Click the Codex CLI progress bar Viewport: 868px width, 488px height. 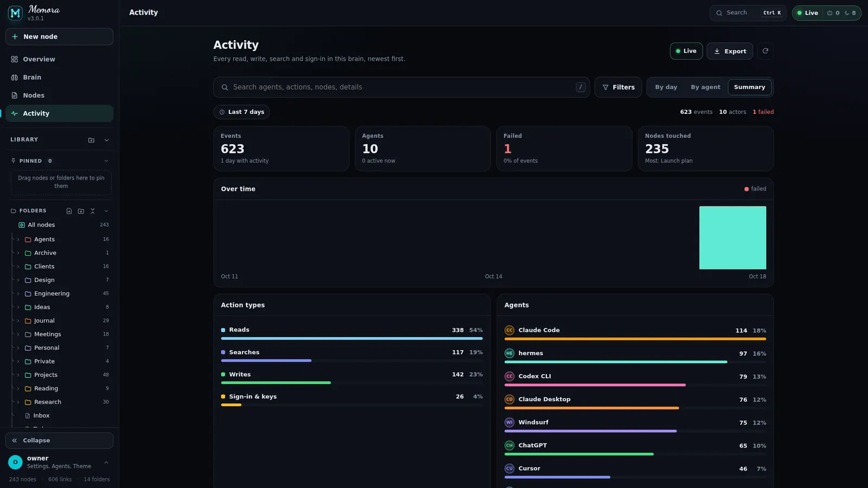point(635,385)
